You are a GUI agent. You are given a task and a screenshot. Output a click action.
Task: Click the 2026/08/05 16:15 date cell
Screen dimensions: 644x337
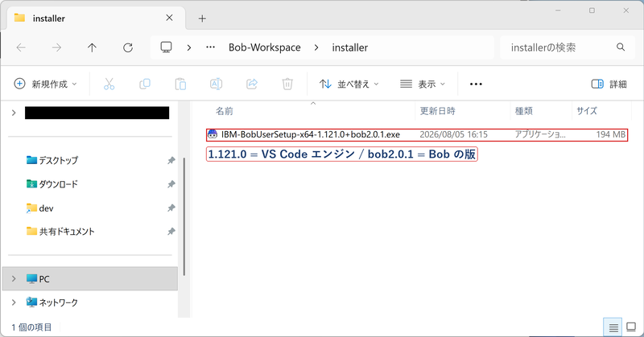tap(453, 134)
